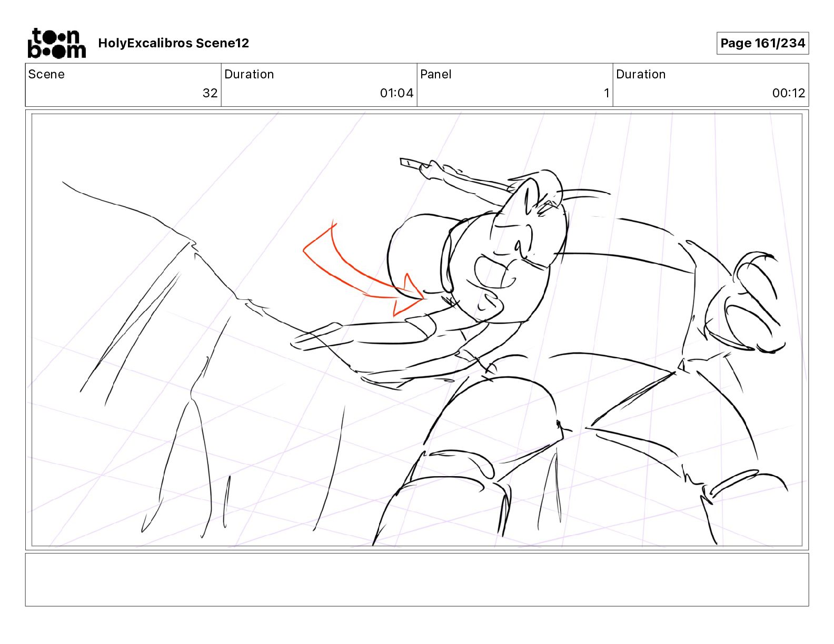834x644 pixels.
Task: Select the panel number value '1'
Action: tap(607, 93)
